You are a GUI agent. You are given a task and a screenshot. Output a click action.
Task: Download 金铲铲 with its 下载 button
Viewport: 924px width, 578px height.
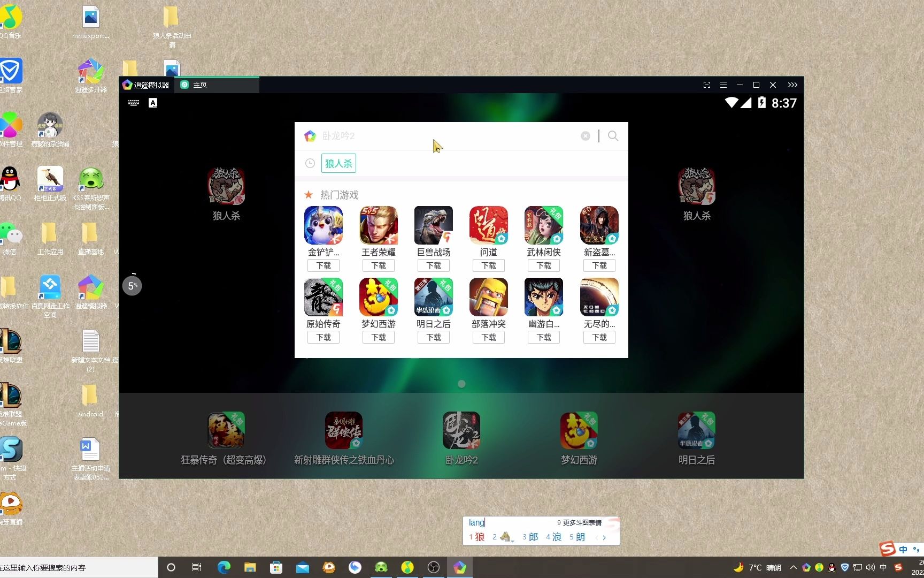(x=324, y=265)
